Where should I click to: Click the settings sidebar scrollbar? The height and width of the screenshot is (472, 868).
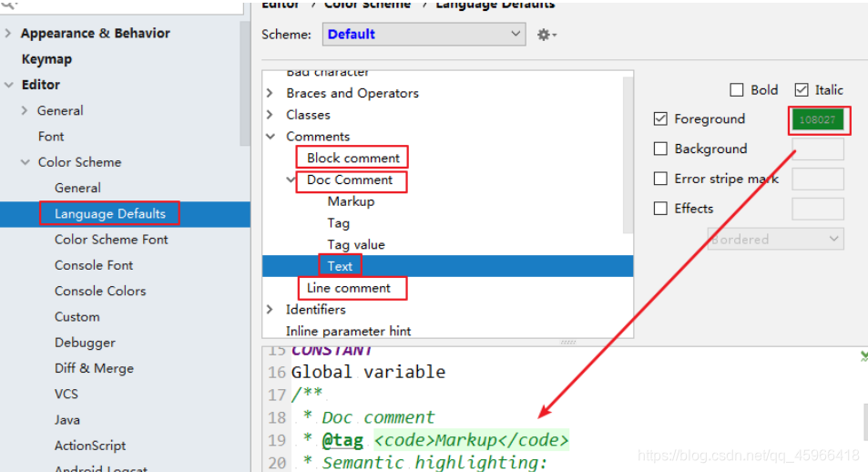coord(245,83)
